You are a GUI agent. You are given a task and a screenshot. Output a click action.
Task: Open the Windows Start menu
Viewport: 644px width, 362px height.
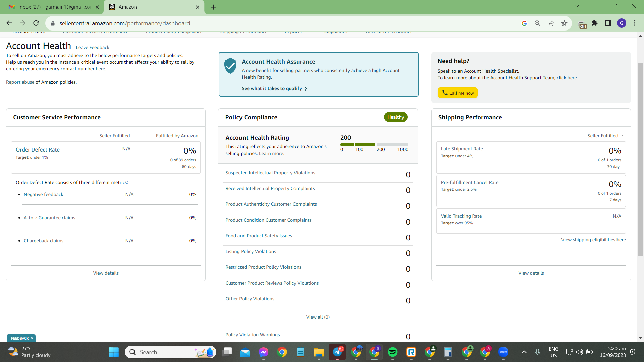tap(114, 352)
